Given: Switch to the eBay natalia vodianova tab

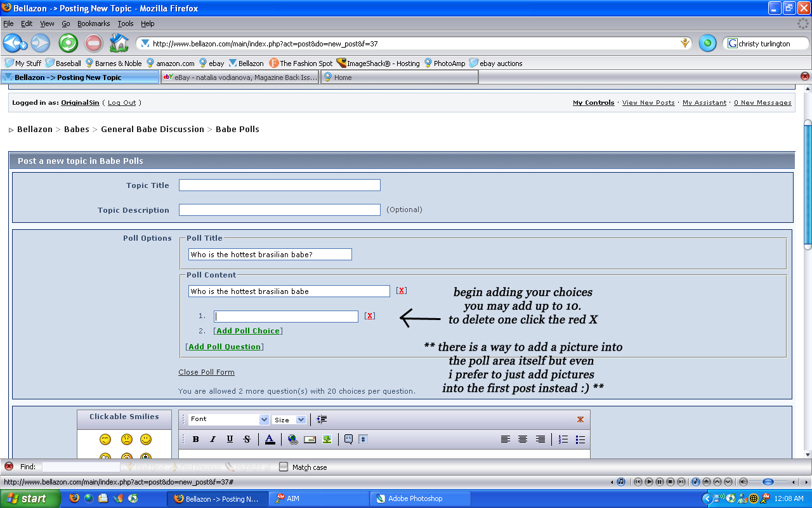Looking at the screenshot, I should point(240,77).
